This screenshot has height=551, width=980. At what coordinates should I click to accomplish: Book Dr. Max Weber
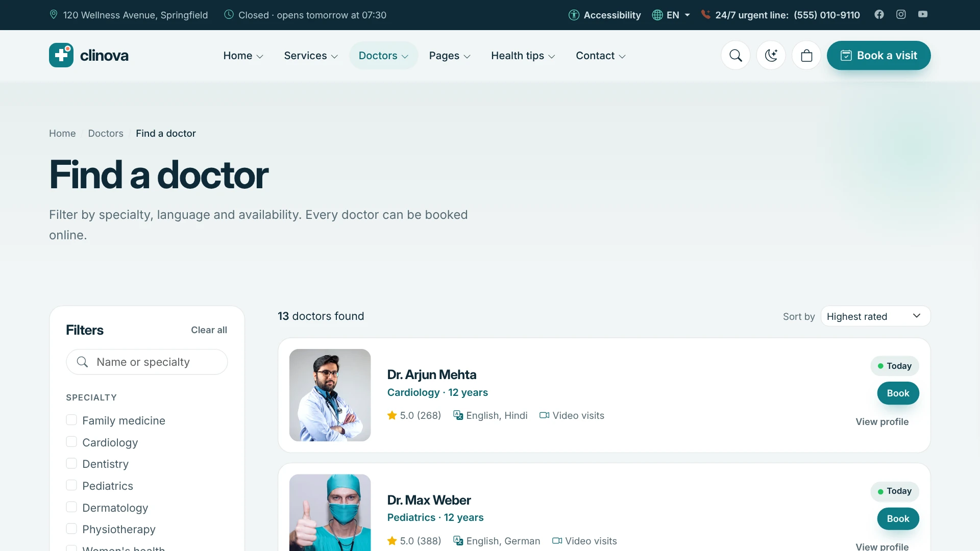898,519
